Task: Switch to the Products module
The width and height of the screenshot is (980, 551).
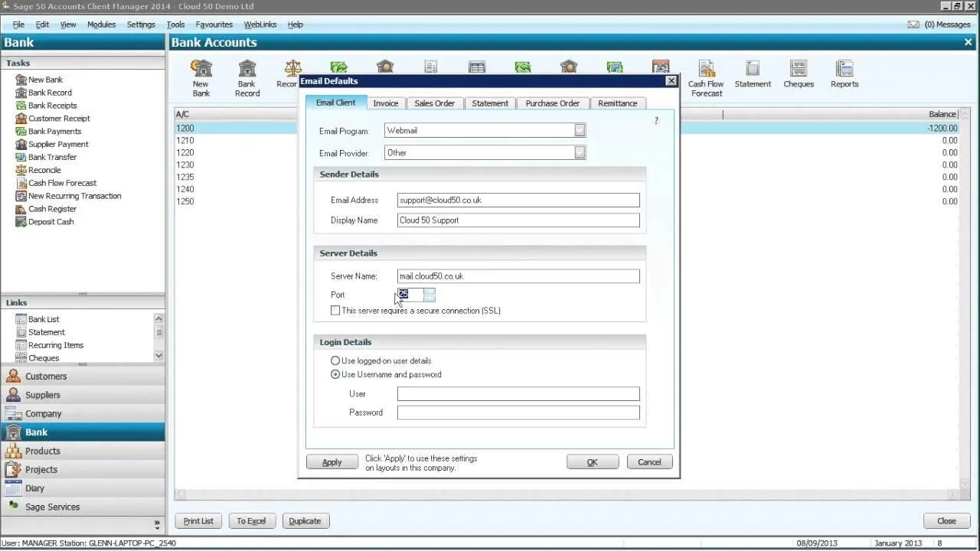Action: (x=83, y=451)
